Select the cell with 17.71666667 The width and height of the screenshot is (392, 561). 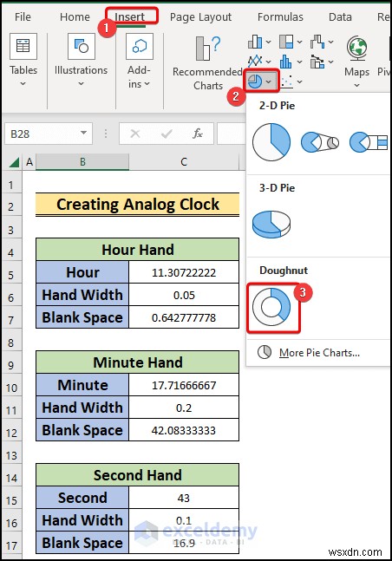click(x=184, y=385)
